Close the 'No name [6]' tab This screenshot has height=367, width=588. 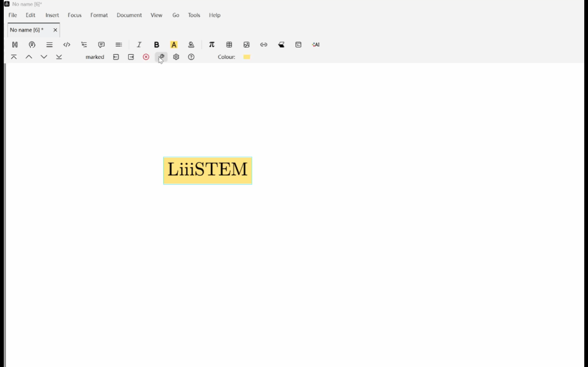coord(55,30)
